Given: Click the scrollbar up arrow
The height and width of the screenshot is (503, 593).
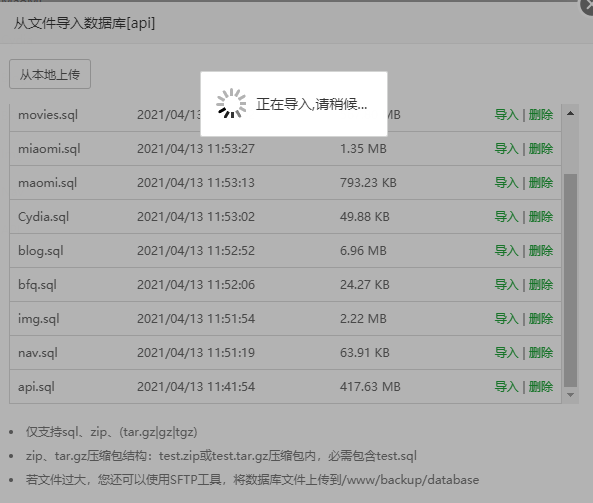Looking at the screenshot, I should (x=570, y=113).
